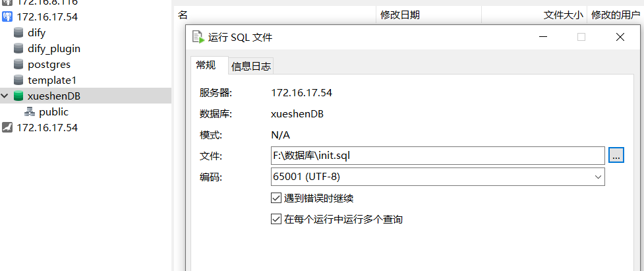This screenshot has height=271, width=644.
Task: Select the 常规 tab
Action: (206, 65)
